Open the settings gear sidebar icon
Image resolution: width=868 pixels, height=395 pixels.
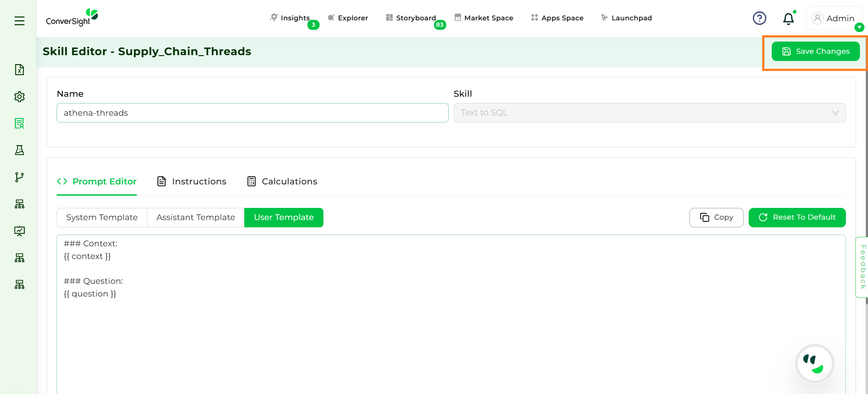(19, 97)
